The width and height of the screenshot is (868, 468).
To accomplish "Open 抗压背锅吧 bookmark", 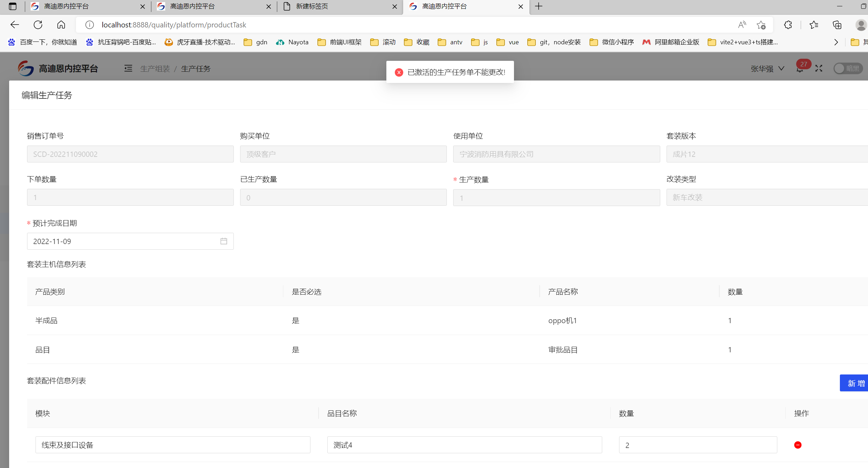I will [121, 42].
